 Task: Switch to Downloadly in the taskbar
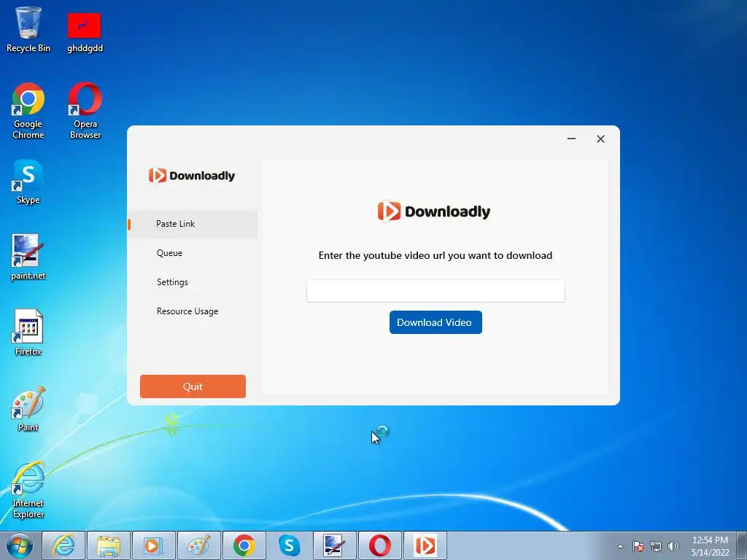click(425, 545)
